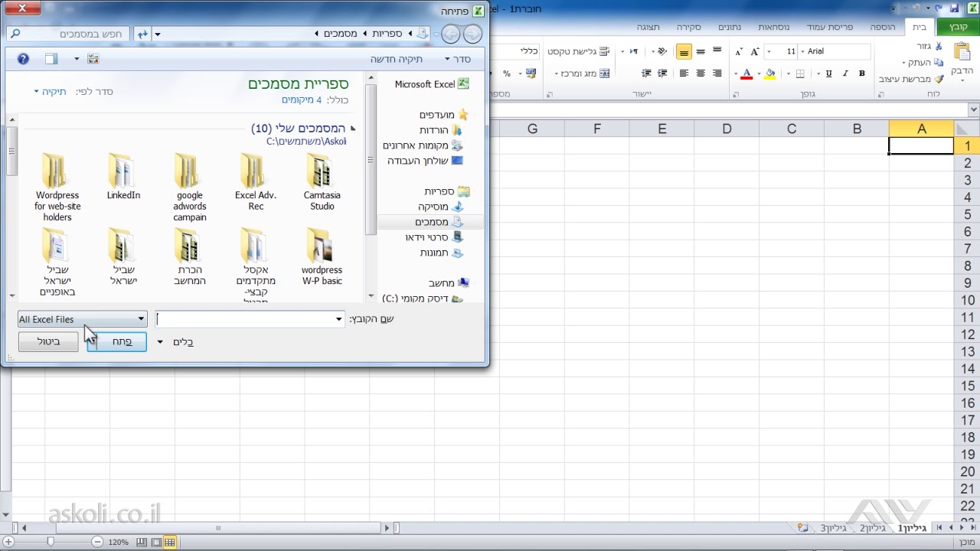The width and height of the screenshot is (980, 551).
Task: Toggle the highlighted middle align button
Action: click(x=684, y=52)
